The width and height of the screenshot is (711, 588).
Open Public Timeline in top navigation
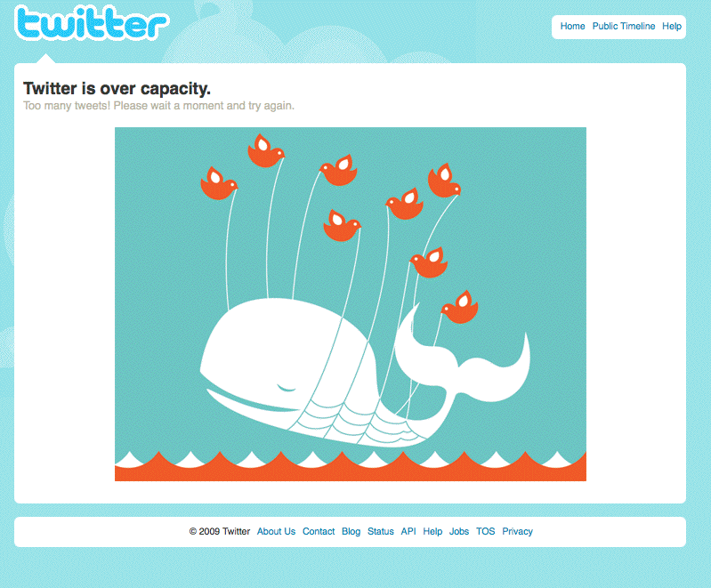pos(624,27)
